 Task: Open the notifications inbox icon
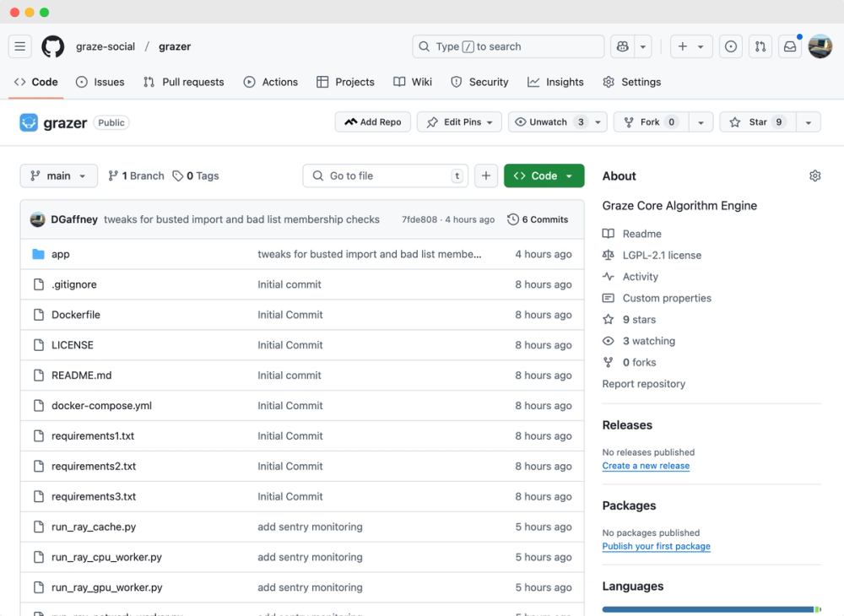pyautogui.click(x=790, y=46)
